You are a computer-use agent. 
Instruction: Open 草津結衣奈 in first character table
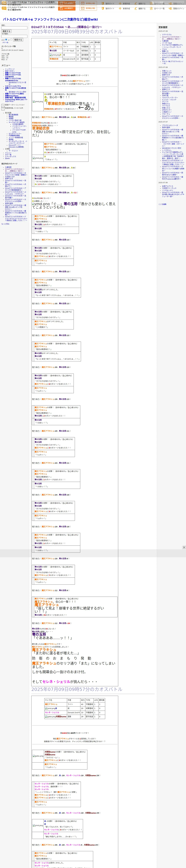pos(54,59)
